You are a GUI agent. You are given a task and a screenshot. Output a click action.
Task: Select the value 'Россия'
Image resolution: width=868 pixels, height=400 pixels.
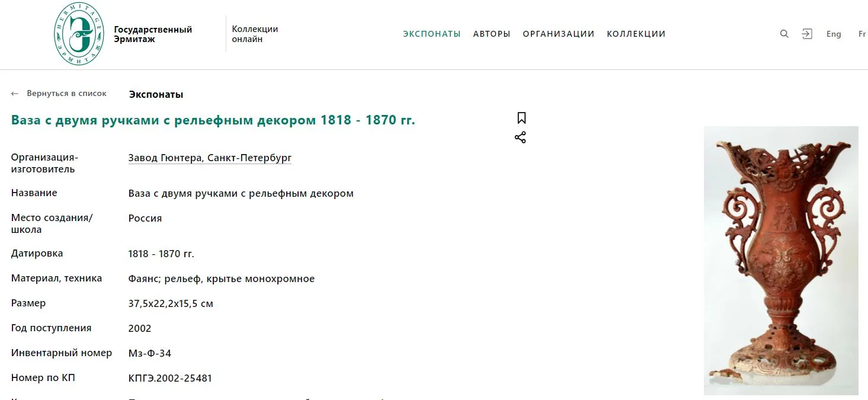pyautogui.click(x=145, y=218)
